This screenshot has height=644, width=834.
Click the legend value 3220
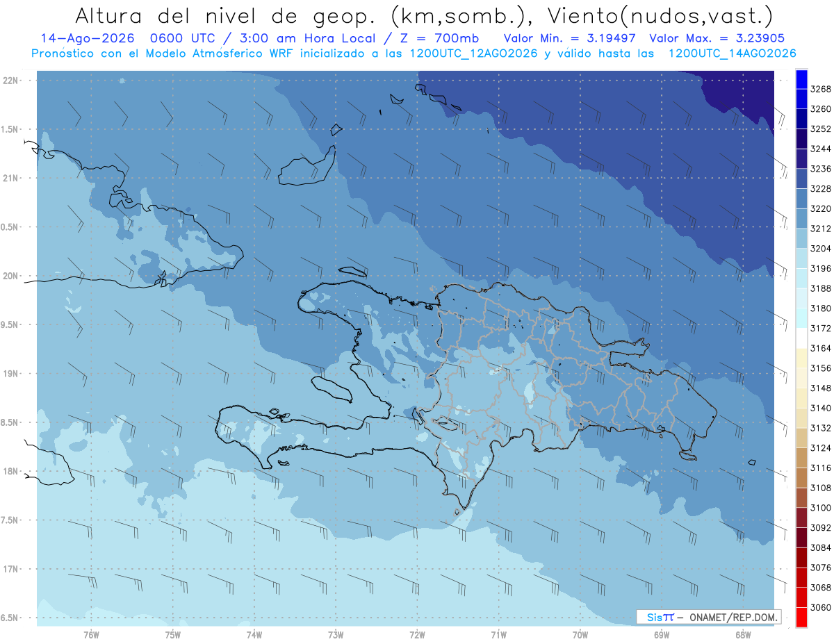[820, 208]
